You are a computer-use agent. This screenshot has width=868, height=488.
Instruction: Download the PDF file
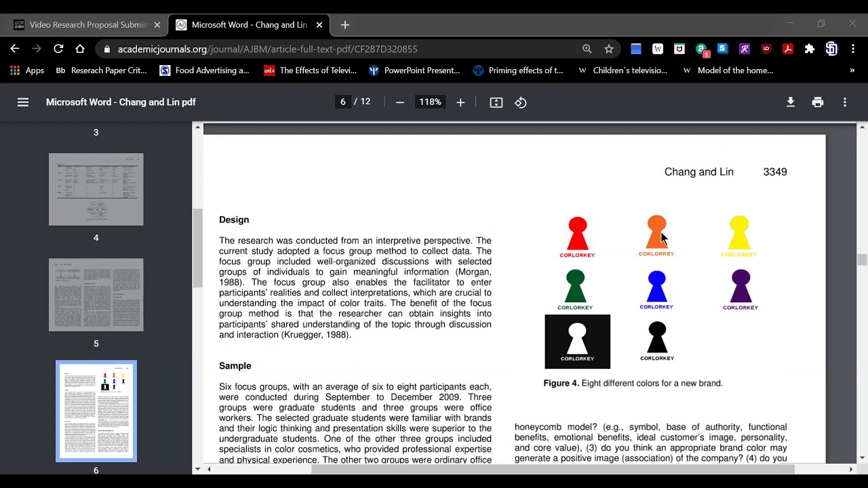(791, 102)
